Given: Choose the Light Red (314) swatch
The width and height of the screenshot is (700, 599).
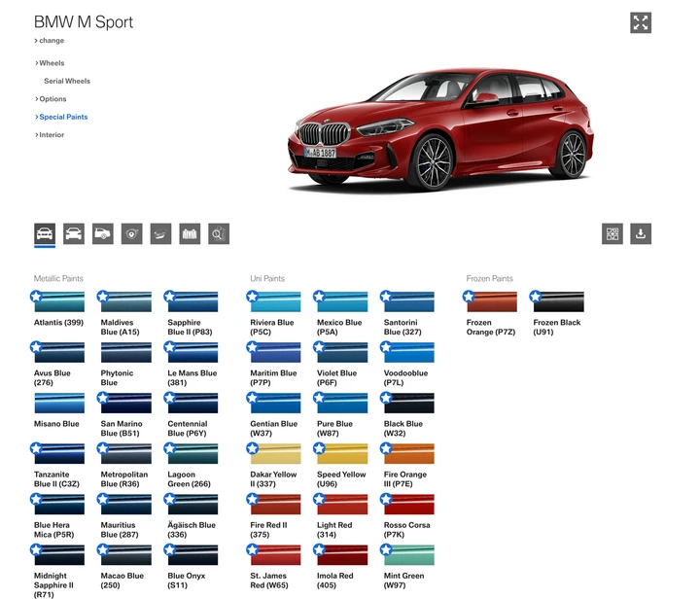Looking at the screenshot, I should click(x=342, y=505).
